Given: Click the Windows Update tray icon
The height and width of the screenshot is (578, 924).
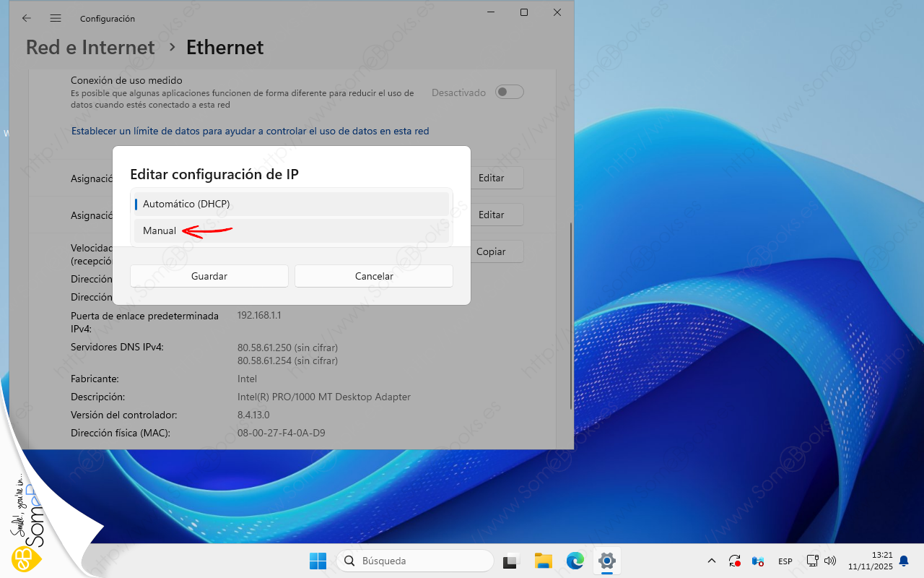Looking at the screenshot, I should click(735, 561).
